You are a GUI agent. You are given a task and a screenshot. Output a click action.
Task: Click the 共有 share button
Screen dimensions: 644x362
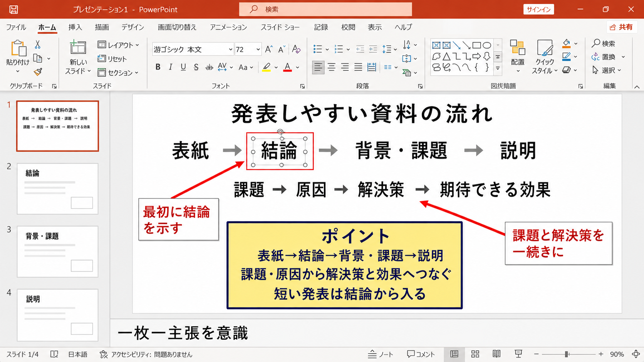621,27
